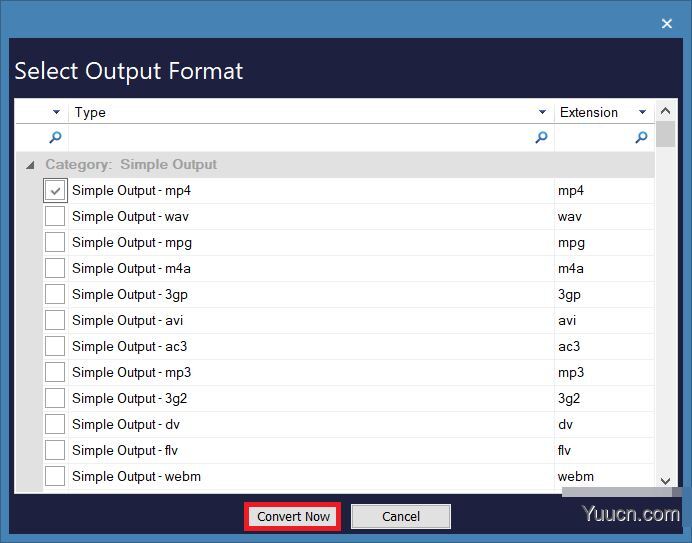Image resolution: width=692 pixels, height=543 pixels.
Task: Select the Simple Output - 3gp checkbox
Action: tap(55, 294)
